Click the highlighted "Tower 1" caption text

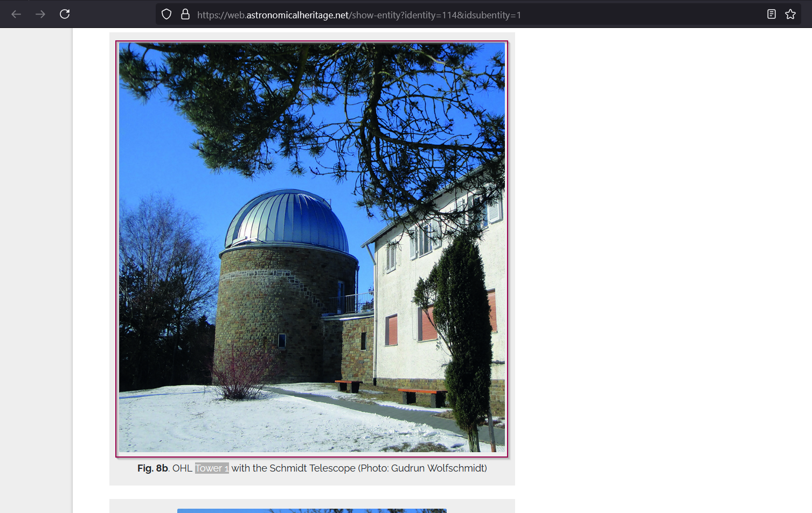click(x=212, y=468)
